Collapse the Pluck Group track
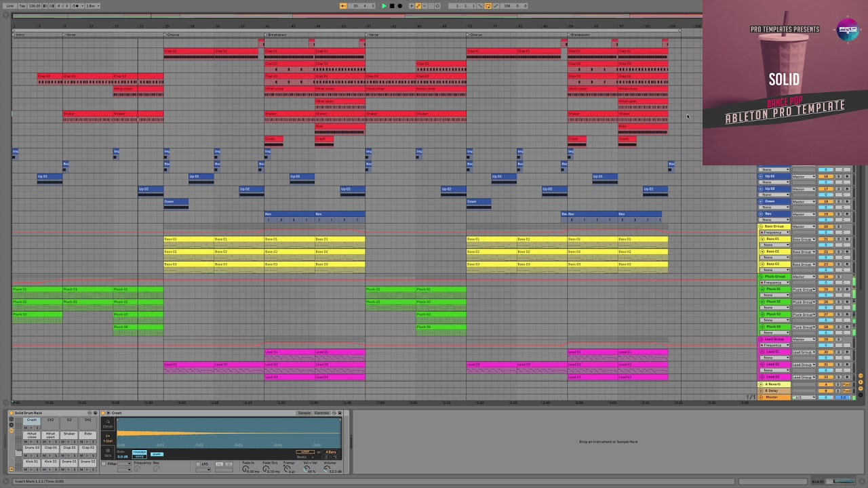This screenshot has width=868, height=488. pyautogui.click(x=760, y=277)
